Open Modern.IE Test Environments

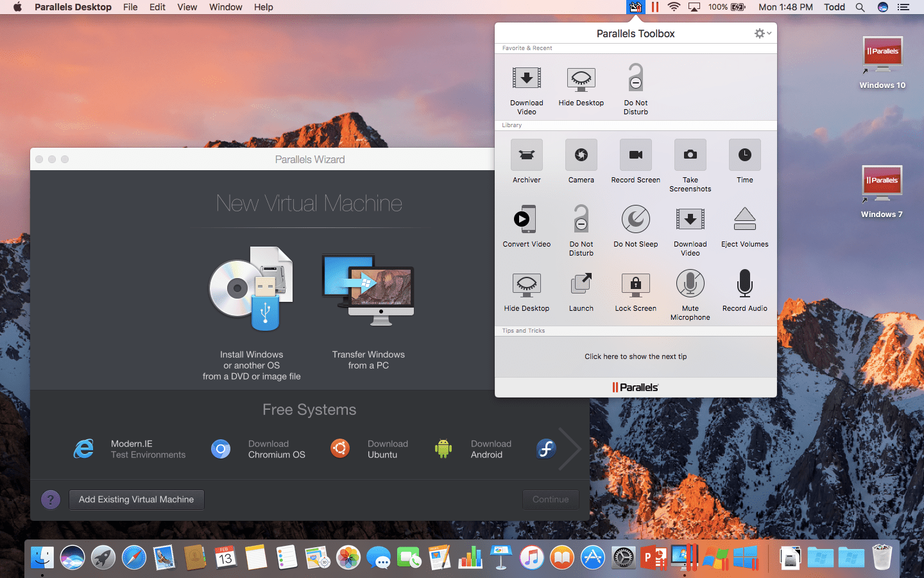pos(129,449)
